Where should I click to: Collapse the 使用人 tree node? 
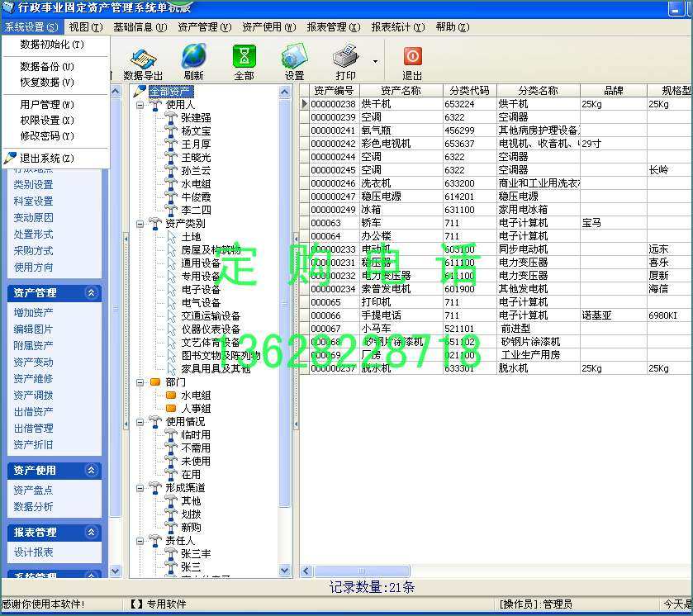point(140,105)
